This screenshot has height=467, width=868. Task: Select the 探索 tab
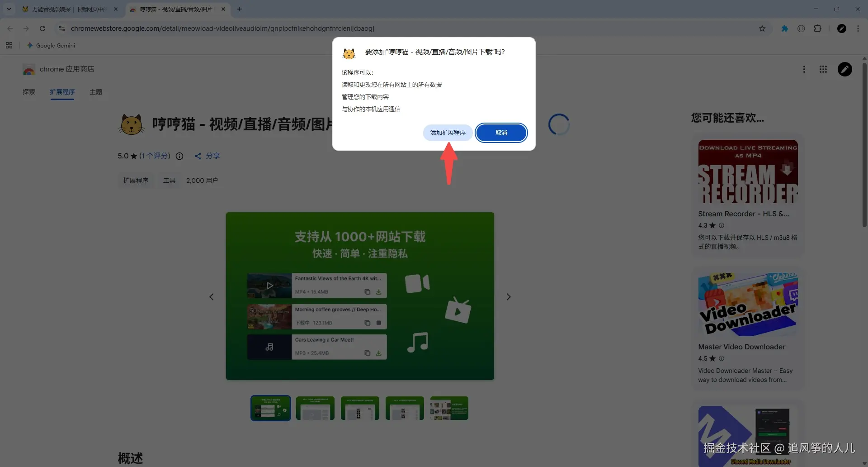point(29,92)
